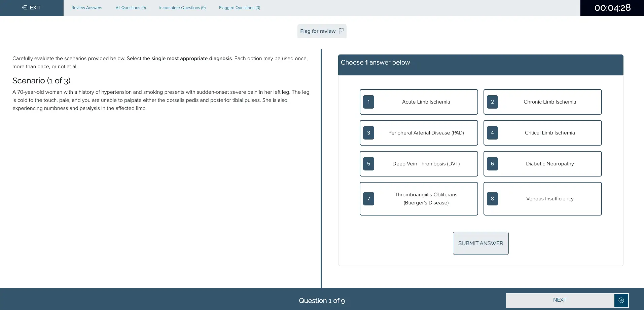Submit the chosen answer
This screenshot has height=310, width=644.
pos(480,243)
